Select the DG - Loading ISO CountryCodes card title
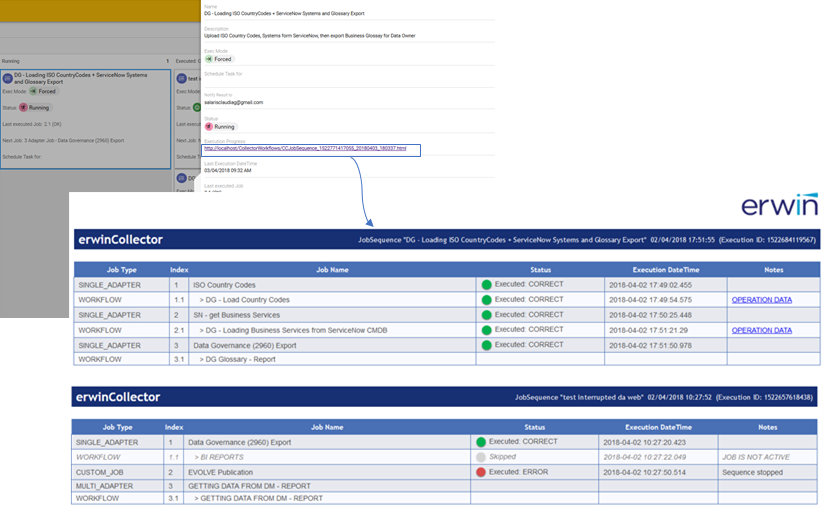This screenshot has height=507, width=824. coord(80,78)
